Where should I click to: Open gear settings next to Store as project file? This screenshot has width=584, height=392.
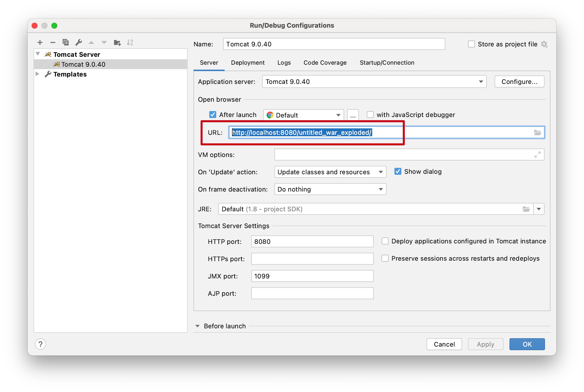pos(544,44)
